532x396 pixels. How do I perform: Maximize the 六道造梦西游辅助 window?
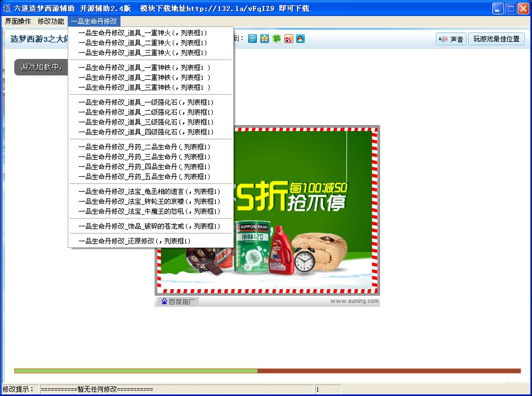(511, 8)
